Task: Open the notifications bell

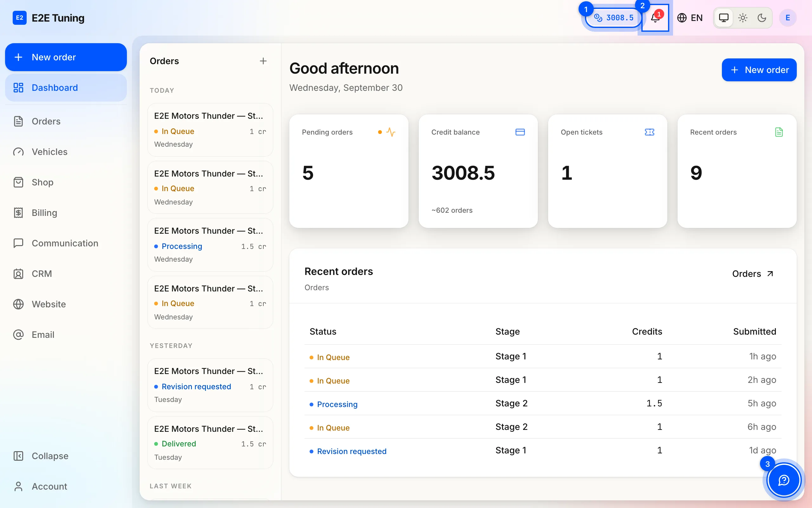Action: pos(655,18)
